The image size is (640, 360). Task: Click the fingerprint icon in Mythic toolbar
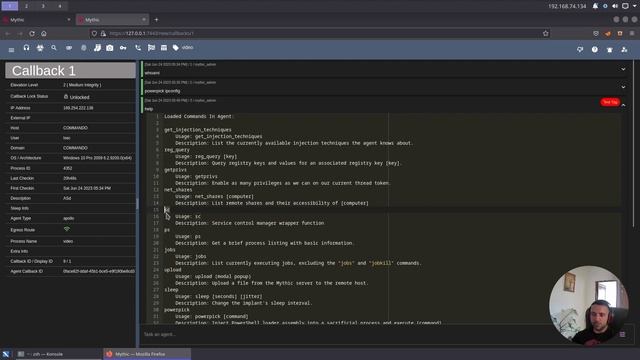point(83,48)
